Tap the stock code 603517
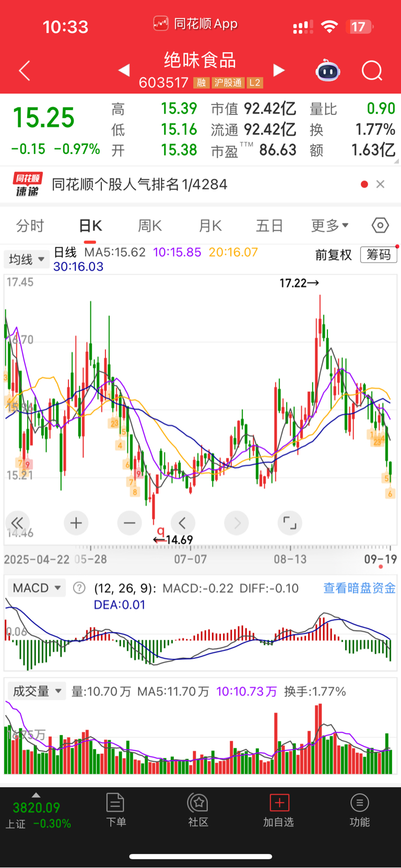 (163, 83)
